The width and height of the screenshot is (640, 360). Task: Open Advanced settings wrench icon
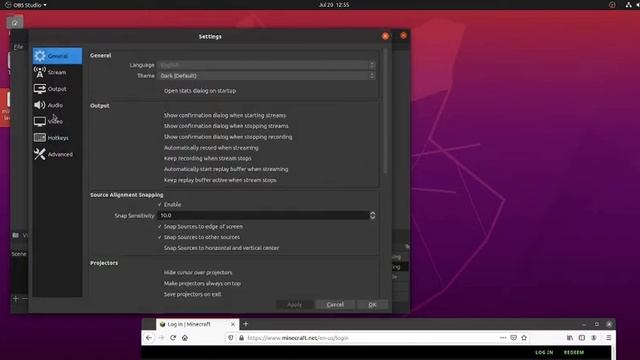(40, 154)
